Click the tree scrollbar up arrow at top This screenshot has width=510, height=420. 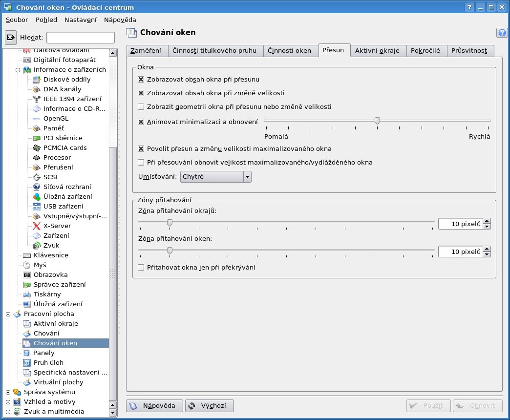coord(113,53)
